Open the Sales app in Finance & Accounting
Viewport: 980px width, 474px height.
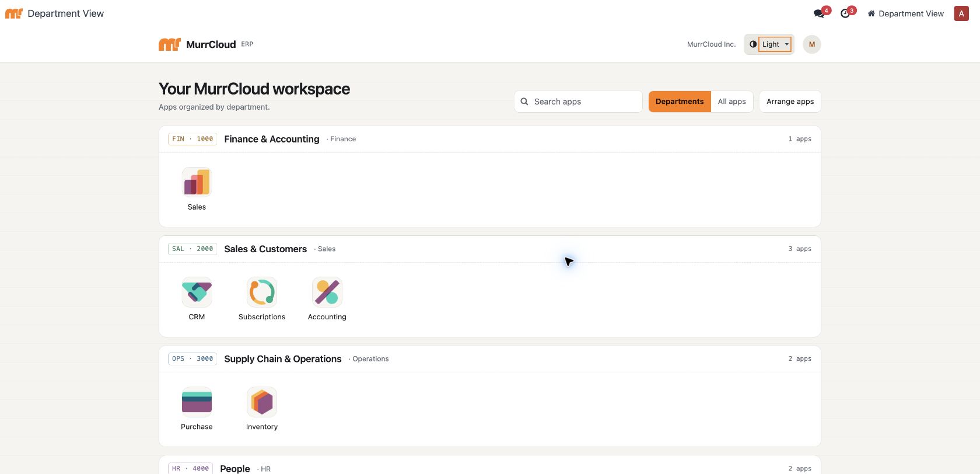[197, 189]
